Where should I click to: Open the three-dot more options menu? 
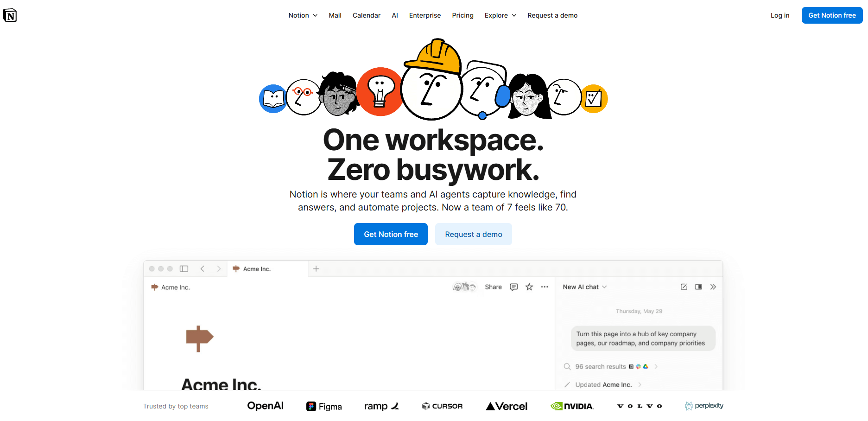click(545, 287)
